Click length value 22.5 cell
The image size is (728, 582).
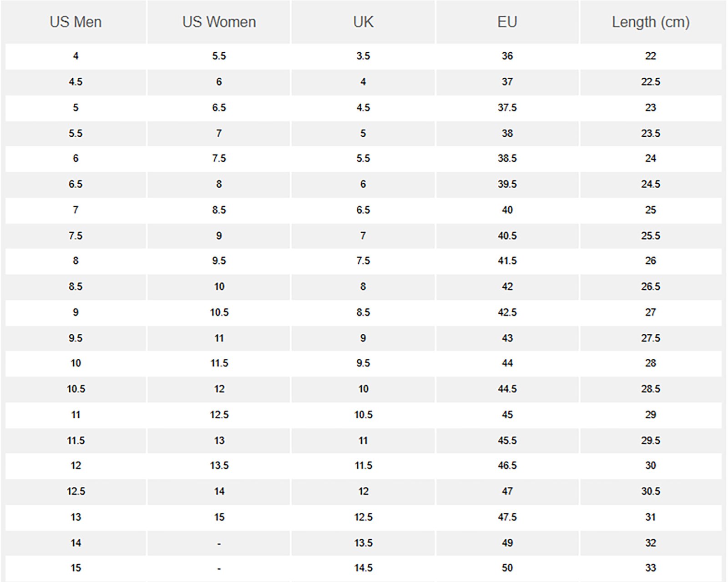[x=651, y=82]
